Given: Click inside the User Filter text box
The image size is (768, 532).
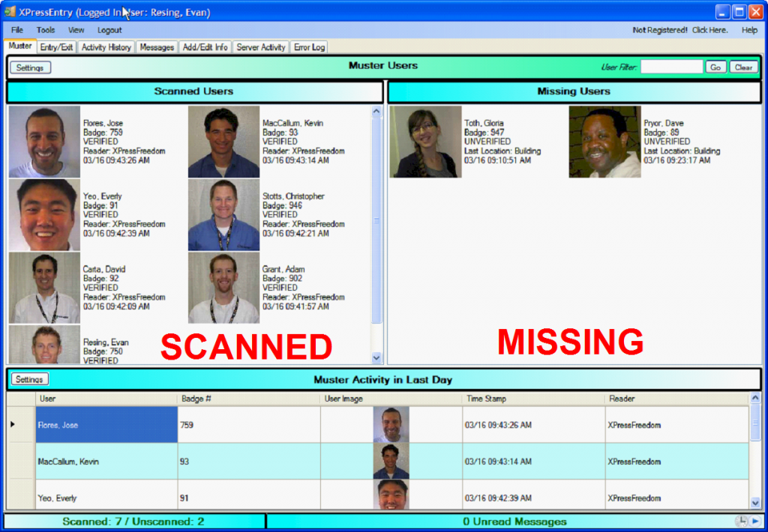Looking at the screenshot, I should coord(671,67).
